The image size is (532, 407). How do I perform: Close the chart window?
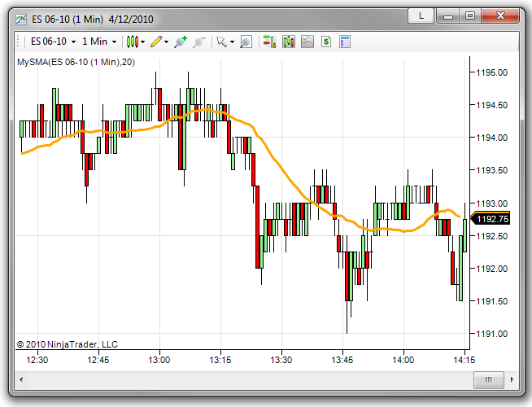click(x=500, y=16)
